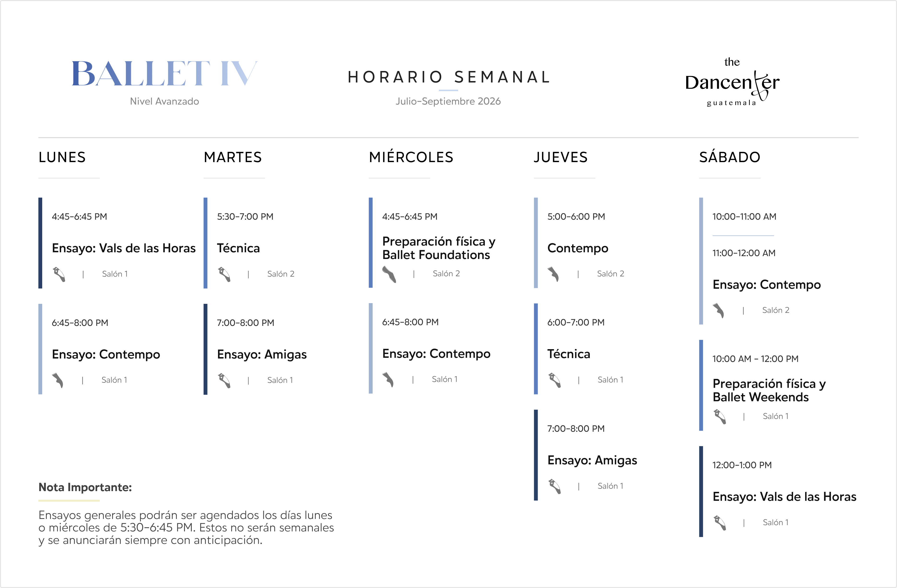Click the dark blue bar beside Lunes 4:45-6:45 PM
The width and height of the screenshot is (897, 588).
point(40,243)
